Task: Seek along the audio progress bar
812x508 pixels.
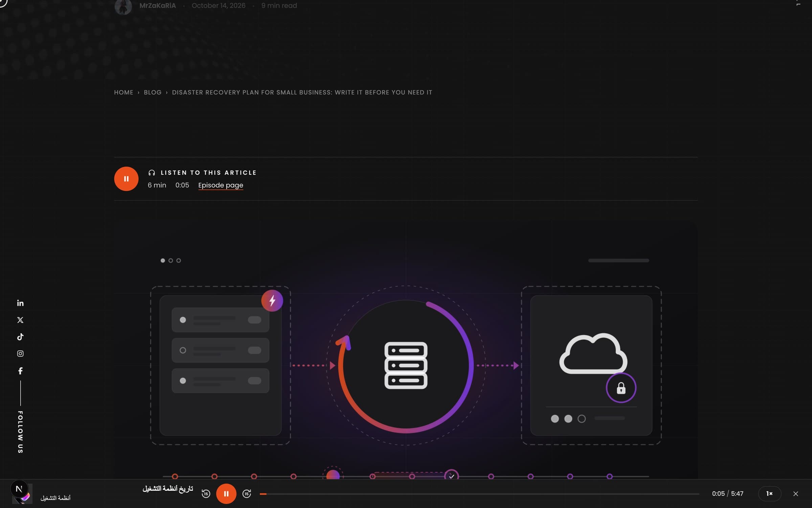Action: tap(479, 494)
